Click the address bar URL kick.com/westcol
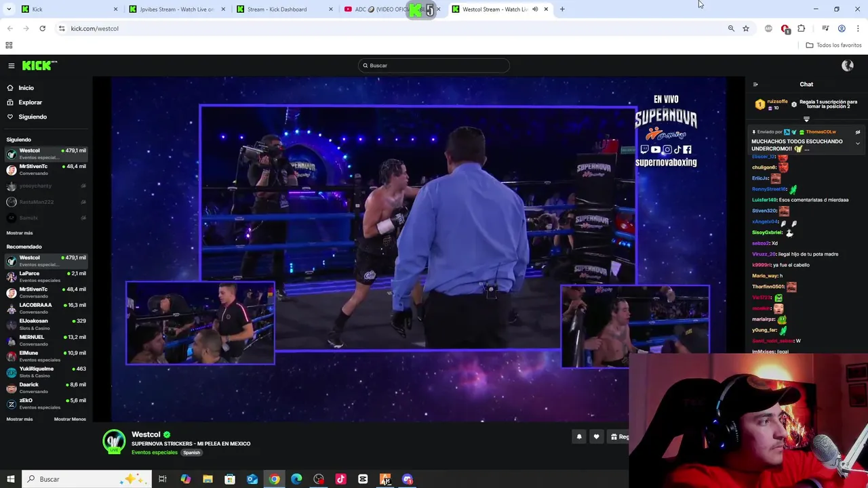Viewport: 868px width, 488px height. [94, 28]
